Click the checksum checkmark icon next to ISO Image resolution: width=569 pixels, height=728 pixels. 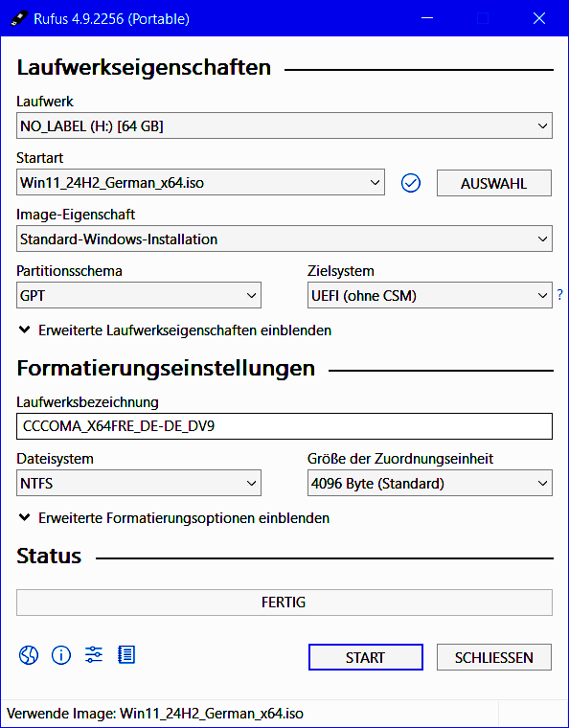pyautogui.click(x=411, y=183)
